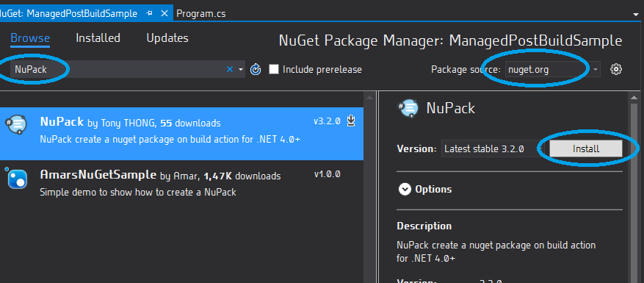This screenshot has height=283, width=644.
Task: Open the Installed packages tab
Action: (x=98, y=38)
